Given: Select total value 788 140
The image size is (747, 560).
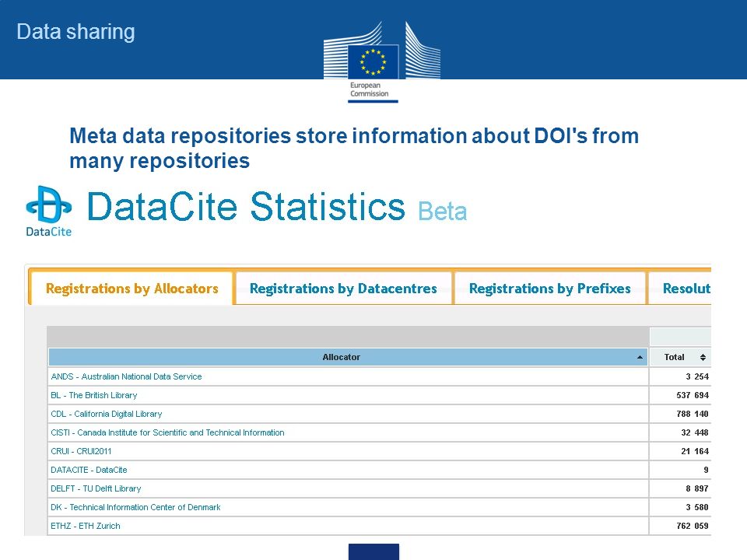Looking at the screenshot, I should pyautogui.click(x=693, y=414).
